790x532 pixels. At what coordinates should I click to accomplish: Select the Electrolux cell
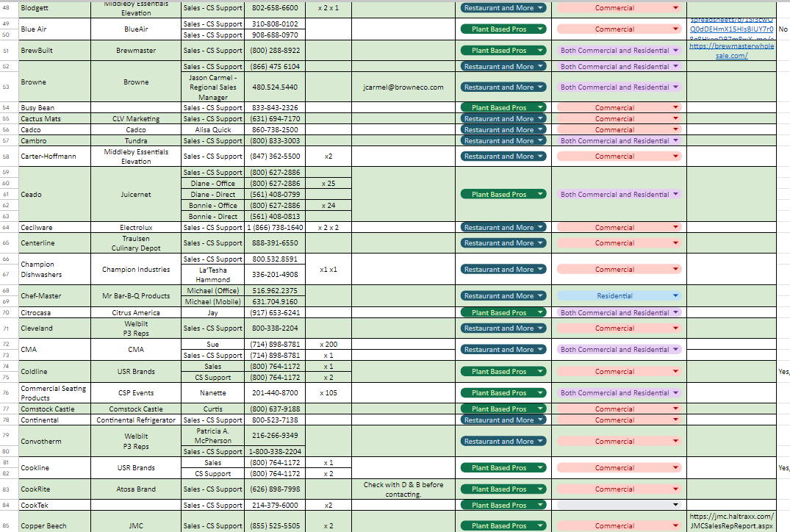click(x=136, y=228)
